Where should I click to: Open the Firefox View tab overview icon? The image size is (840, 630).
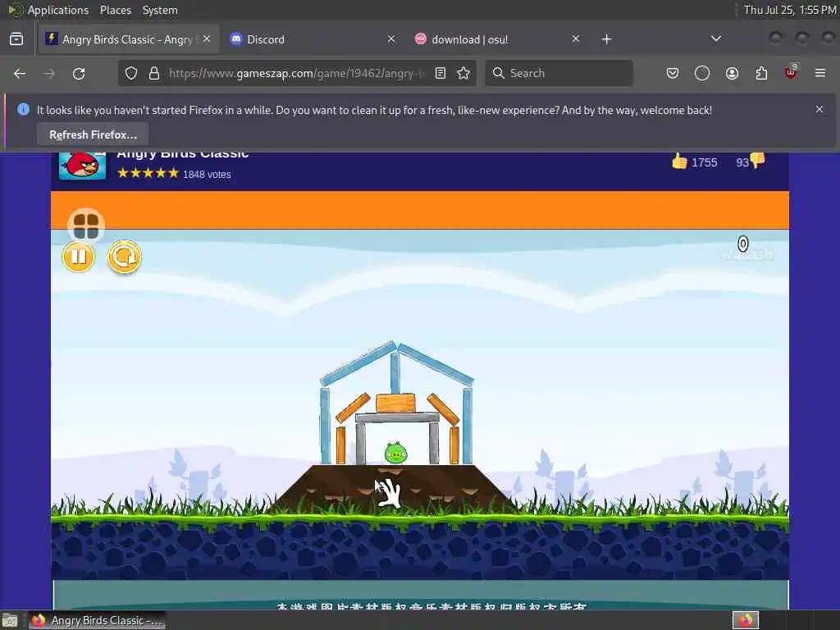tap(16, 39)
